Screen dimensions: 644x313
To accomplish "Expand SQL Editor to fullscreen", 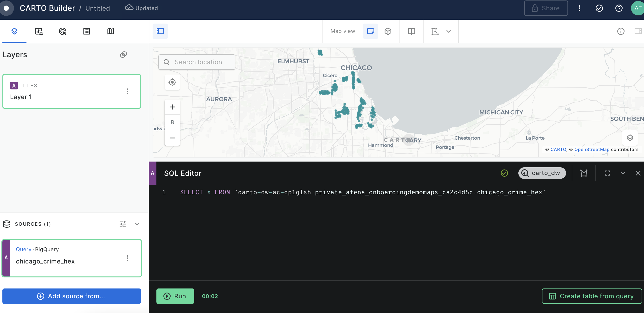I will (607, 173).
